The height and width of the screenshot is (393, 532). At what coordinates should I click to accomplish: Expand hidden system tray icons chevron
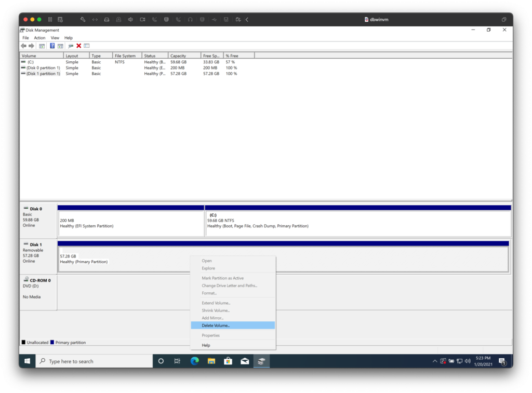coord(434,361)
